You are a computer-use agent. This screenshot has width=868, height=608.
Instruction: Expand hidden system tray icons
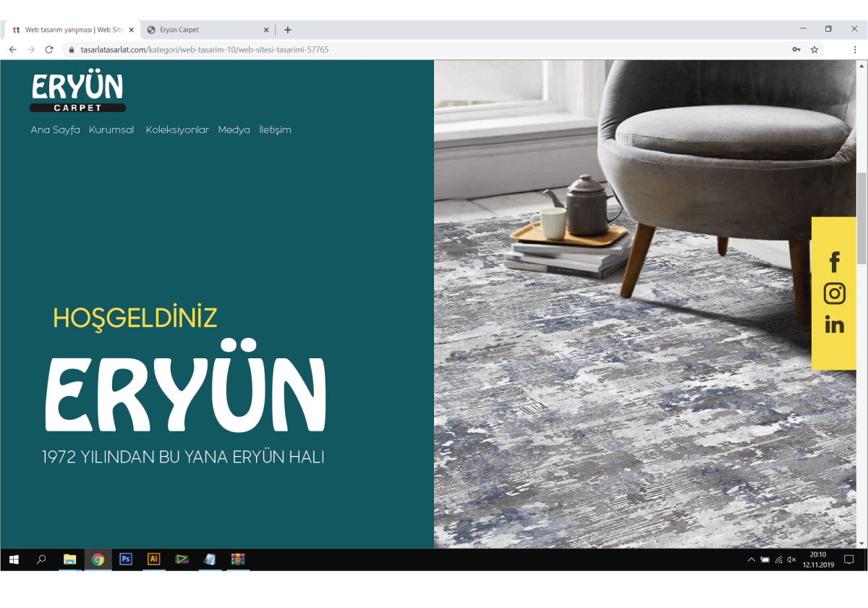point(752,560)
